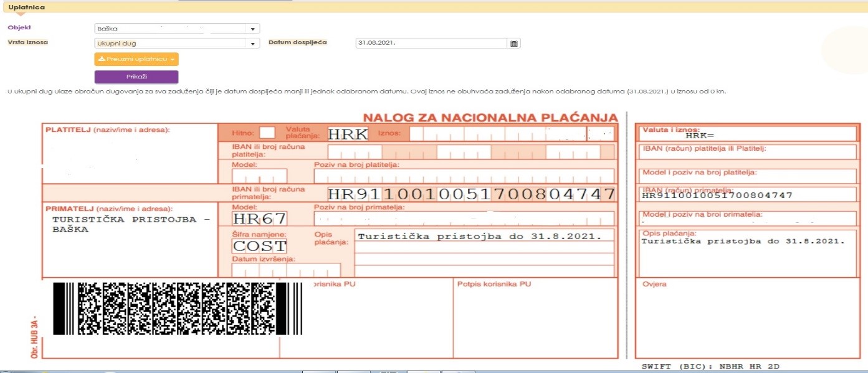Click the Poziv na broj primatelja field
Image resolution: width=868 pixels, height=373 pixels.
464,219
